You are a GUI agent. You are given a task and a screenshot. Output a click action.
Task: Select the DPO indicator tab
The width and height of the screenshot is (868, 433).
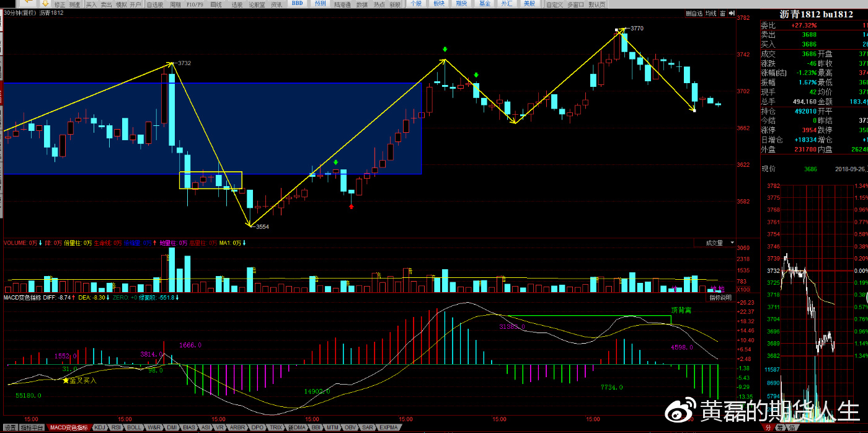tap(257, 427)
